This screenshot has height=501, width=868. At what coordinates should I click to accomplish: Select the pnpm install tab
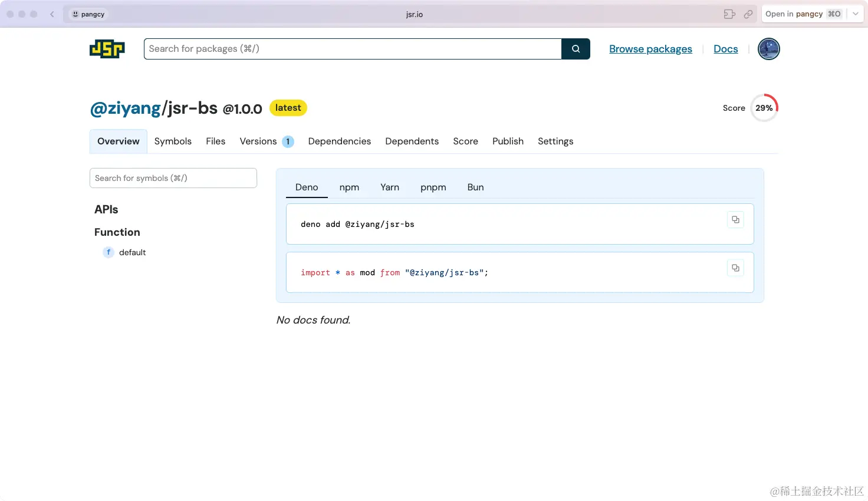click(x=433, y=187)
